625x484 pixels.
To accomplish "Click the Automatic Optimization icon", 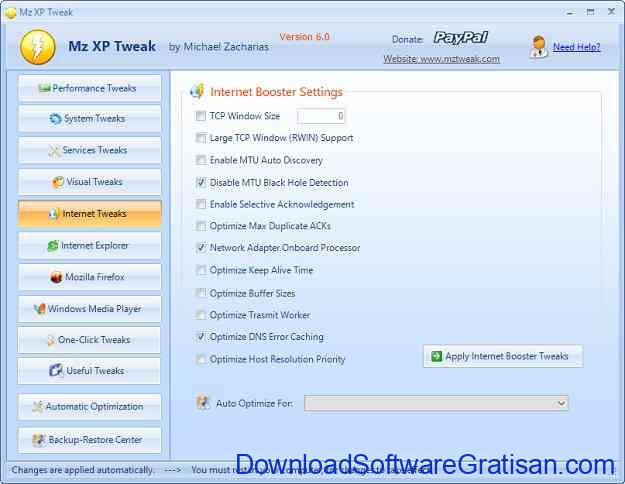I will tap(37, 407).
